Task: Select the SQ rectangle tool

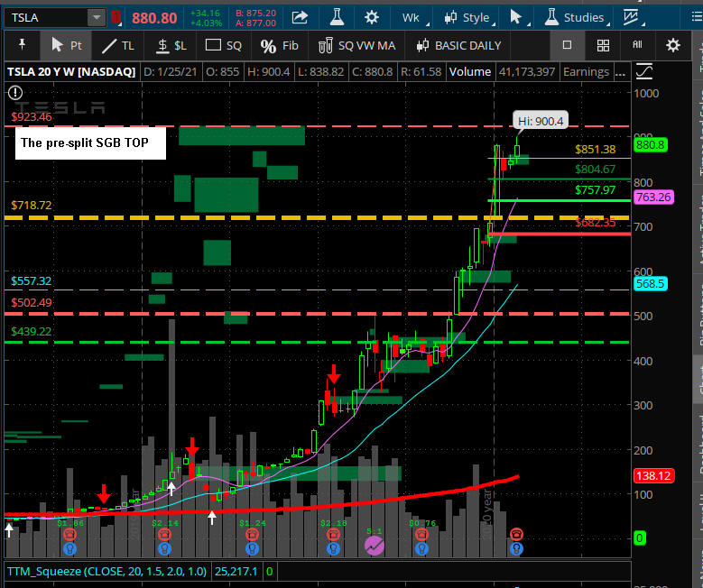Action: tap(223, 45)
